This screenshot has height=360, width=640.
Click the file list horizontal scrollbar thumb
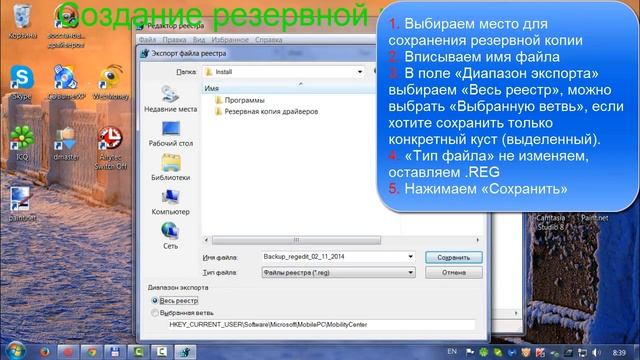click(297, 240)
